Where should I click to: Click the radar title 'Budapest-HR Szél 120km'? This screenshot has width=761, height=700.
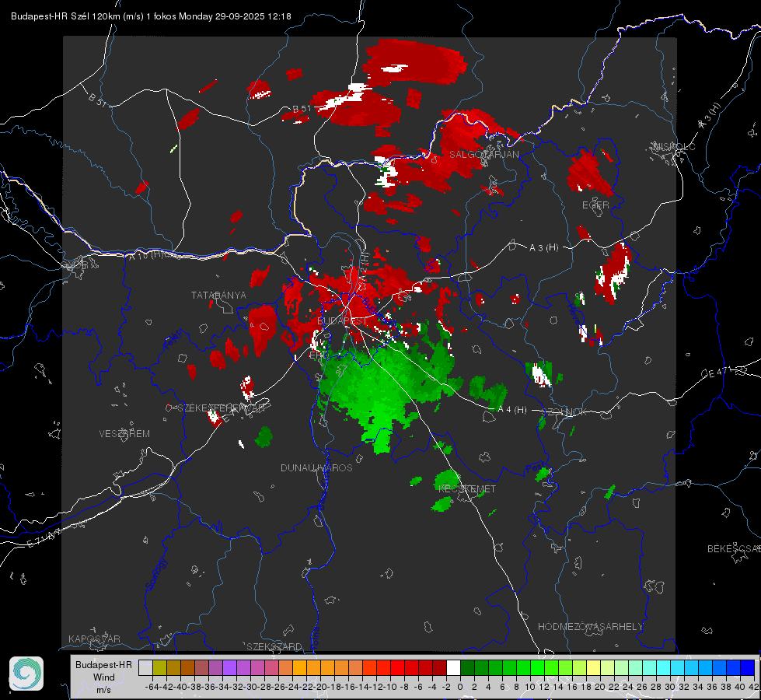coord(65,16)
